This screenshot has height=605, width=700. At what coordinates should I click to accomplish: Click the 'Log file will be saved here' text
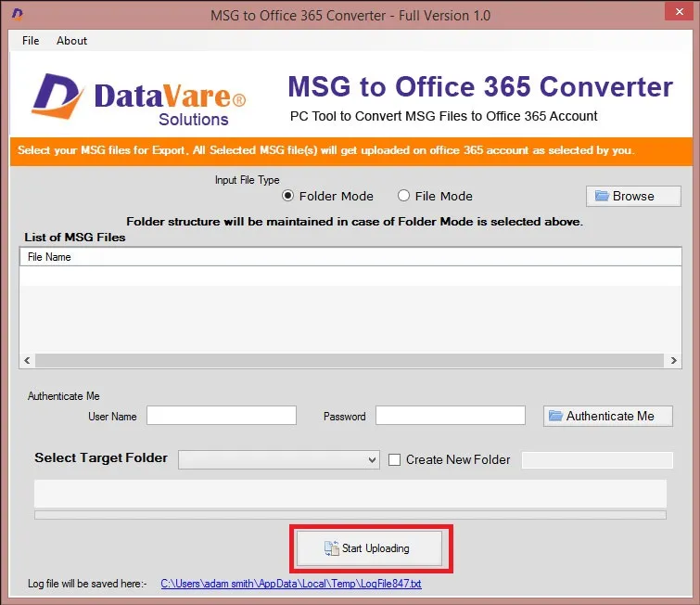87,584
